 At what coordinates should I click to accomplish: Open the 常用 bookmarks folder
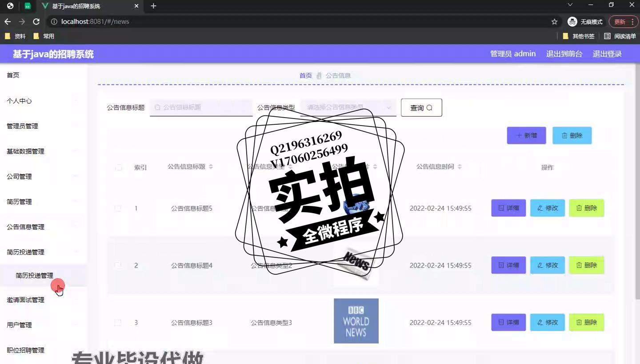coord(44,36)
